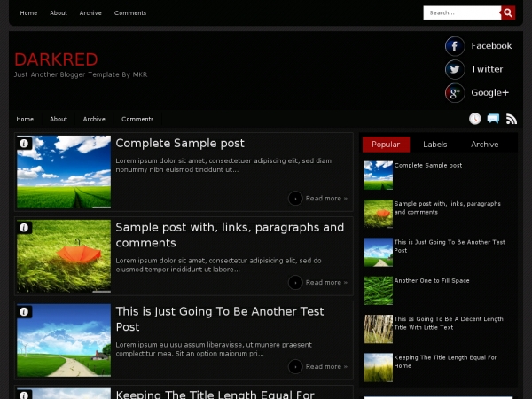Viewport: 532px width, 399px height.
Task: Select the Popular tab
Action: (386, 145)
